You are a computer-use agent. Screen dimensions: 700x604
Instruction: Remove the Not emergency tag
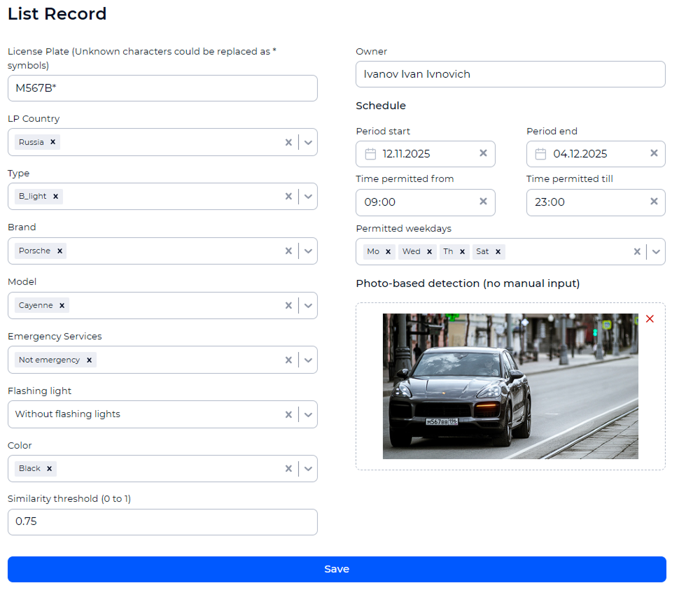point(89,360)
